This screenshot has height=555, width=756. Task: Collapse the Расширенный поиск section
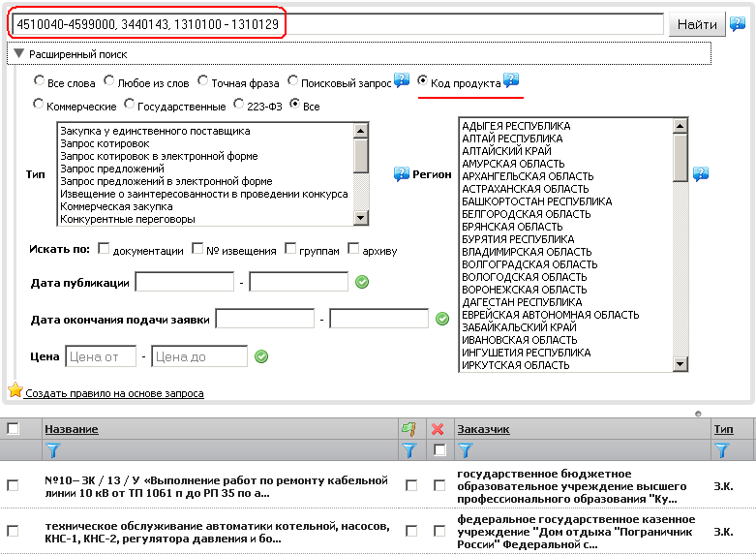pyautogui.click(x=19, y=54)
